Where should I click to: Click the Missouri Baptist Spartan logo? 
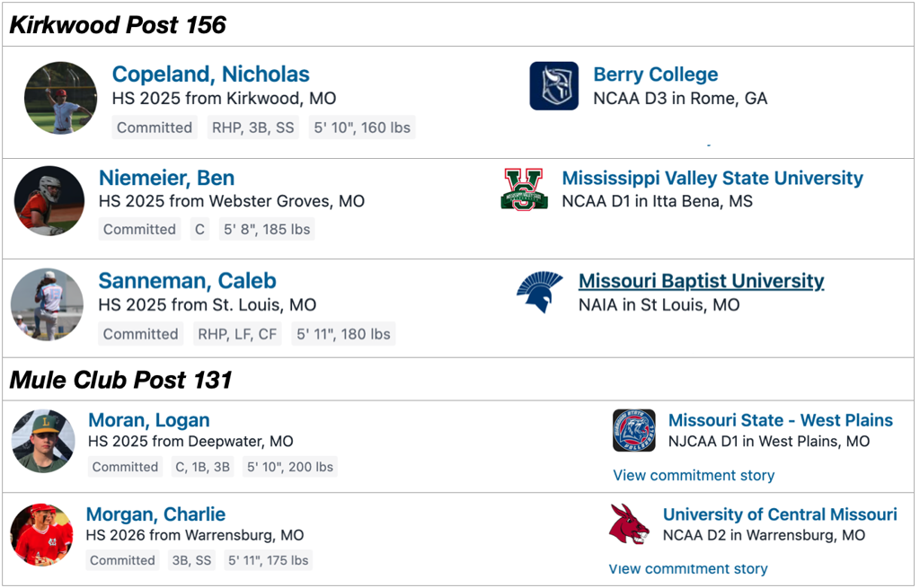point(539,293)
